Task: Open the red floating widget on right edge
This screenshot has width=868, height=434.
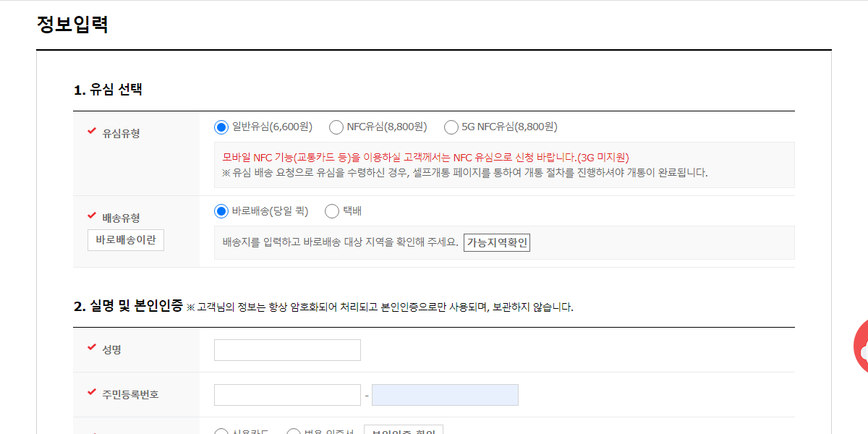Action: [863, 349]
